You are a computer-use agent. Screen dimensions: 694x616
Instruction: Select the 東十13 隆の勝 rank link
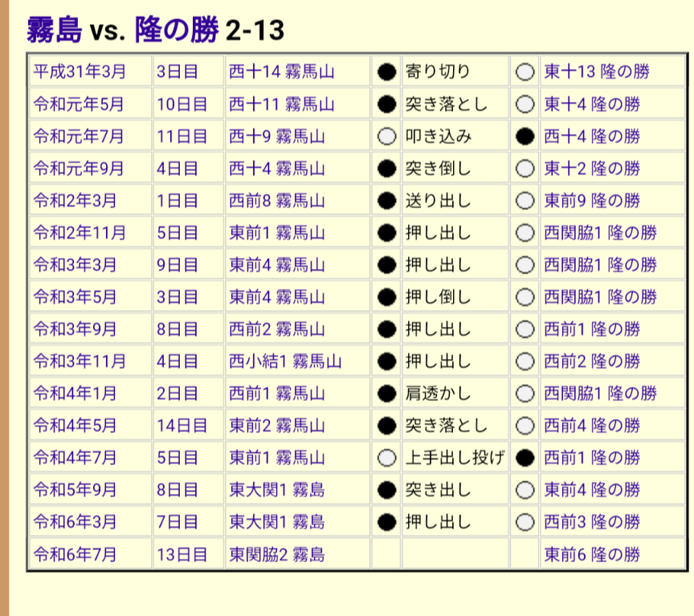coord(597,71)
